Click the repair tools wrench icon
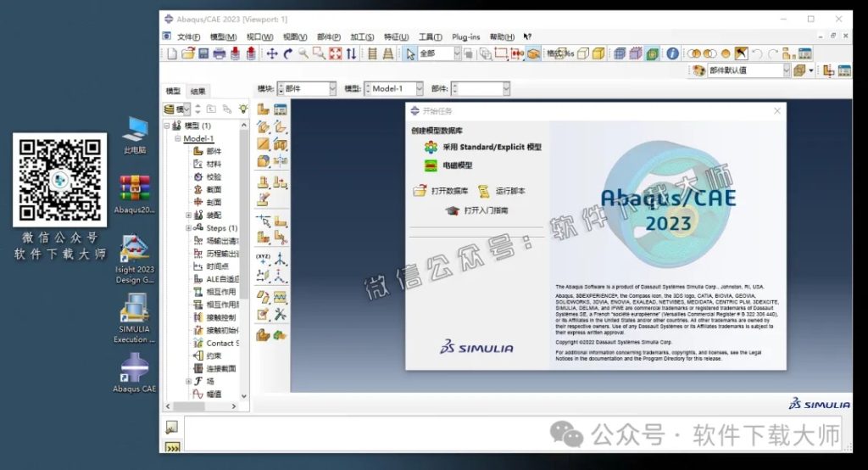The image size is (868, 470). point(280,315)
